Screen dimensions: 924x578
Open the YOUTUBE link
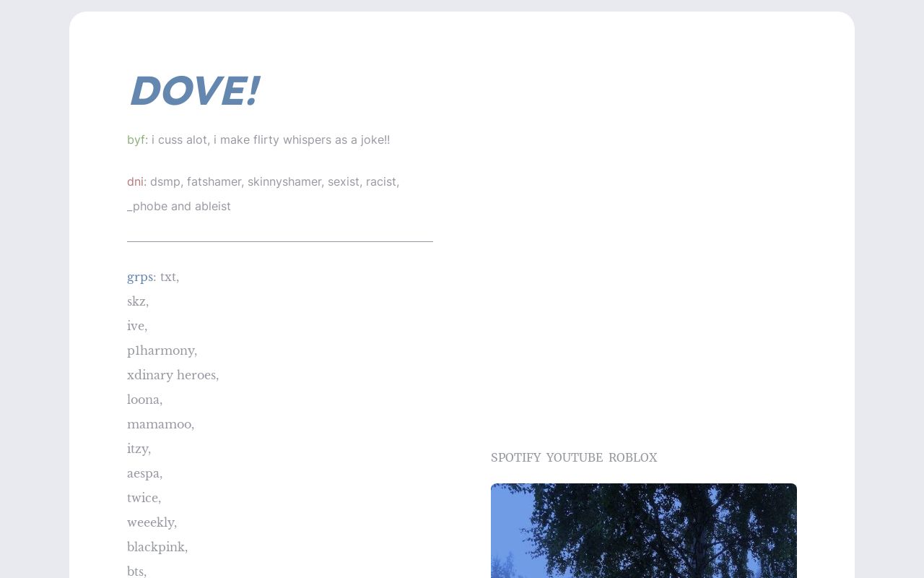coord(574,458)
